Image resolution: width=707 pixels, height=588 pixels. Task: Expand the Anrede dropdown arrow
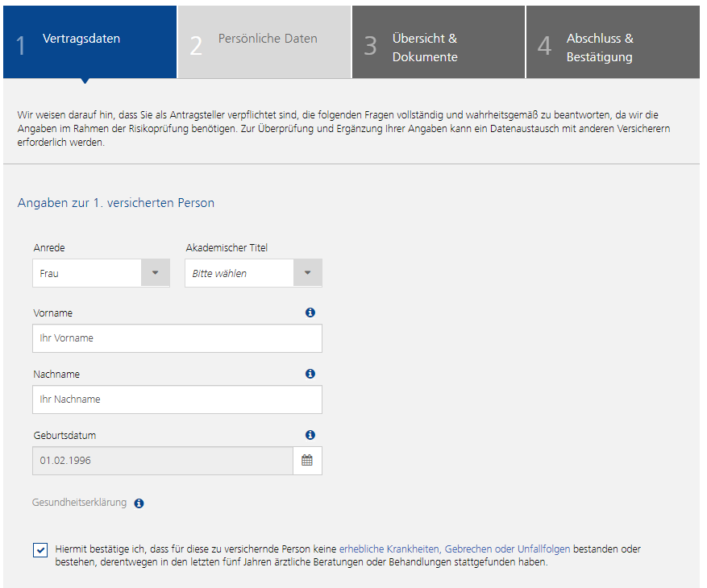pyautogui.click(x=155, y=272)
